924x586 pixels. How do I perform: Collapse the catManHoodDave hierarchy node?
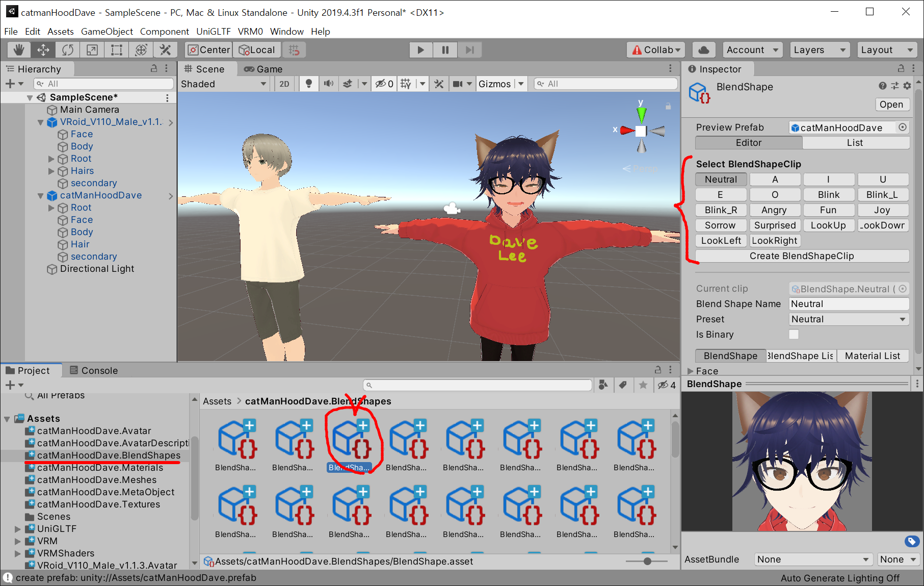(x=41, y=196)
